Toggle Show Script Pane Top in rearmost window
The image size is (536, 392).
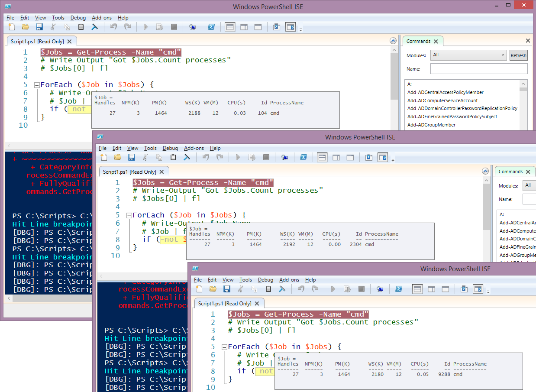pos(230,27)
